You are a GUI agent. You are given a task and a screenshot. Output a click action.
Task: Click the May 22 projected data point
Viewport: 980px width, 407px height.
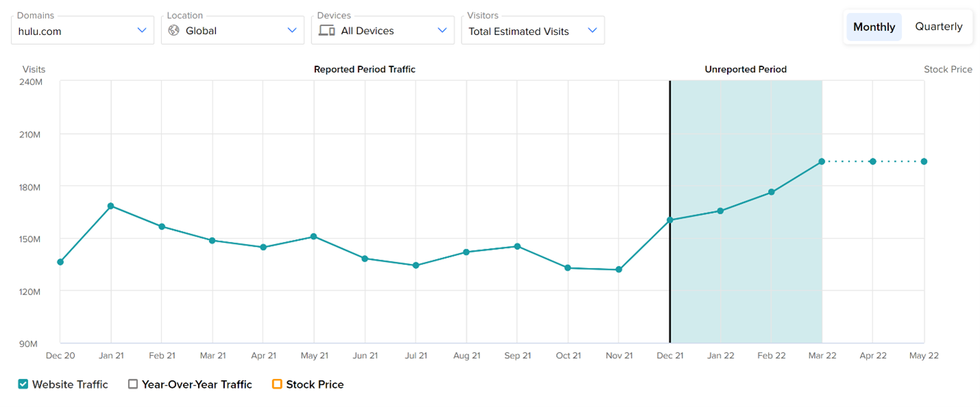(x=924, y=162)
